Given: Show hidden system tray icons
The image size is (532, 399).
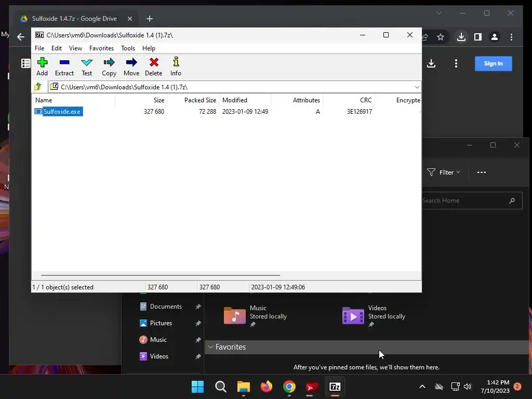Looking at the screenshot, I should click(422, 387).
